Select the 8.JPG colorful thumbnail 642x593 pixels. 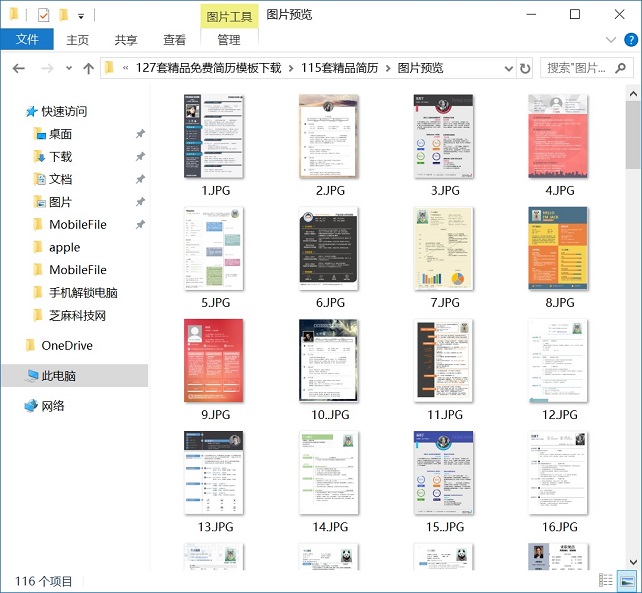click(x=558, y=249)
